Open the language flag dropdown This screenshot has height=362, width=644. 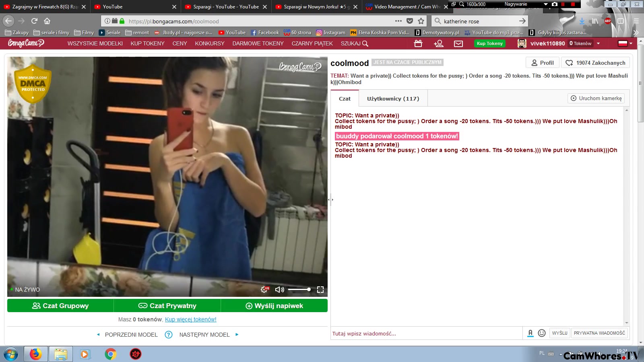[x=625, y=43]
